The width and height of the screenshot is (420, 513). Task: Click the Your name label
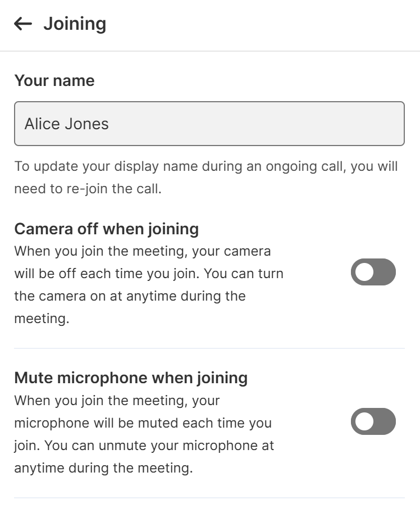pos(54,81)
